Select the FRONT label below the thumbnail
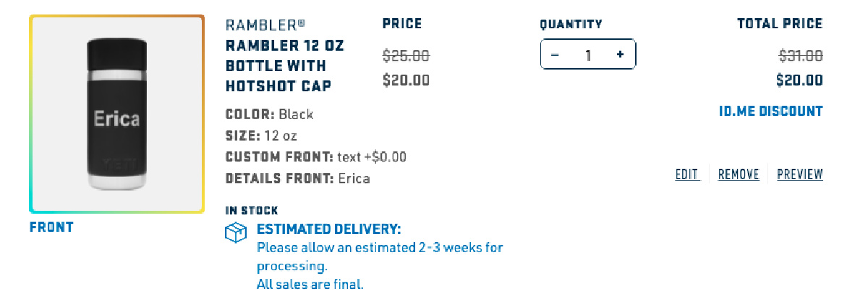Screen dimensions: 868x305 pyautogui.click(x=51, y=227)
